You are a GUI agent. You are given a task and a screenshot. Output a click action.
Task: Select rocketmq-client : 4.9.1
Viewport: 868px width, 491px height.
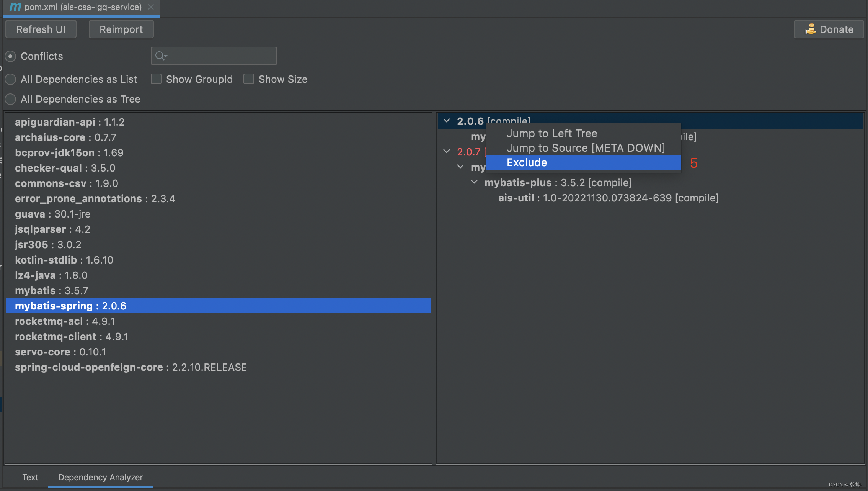pyautogui.click(x=219, y=336)
